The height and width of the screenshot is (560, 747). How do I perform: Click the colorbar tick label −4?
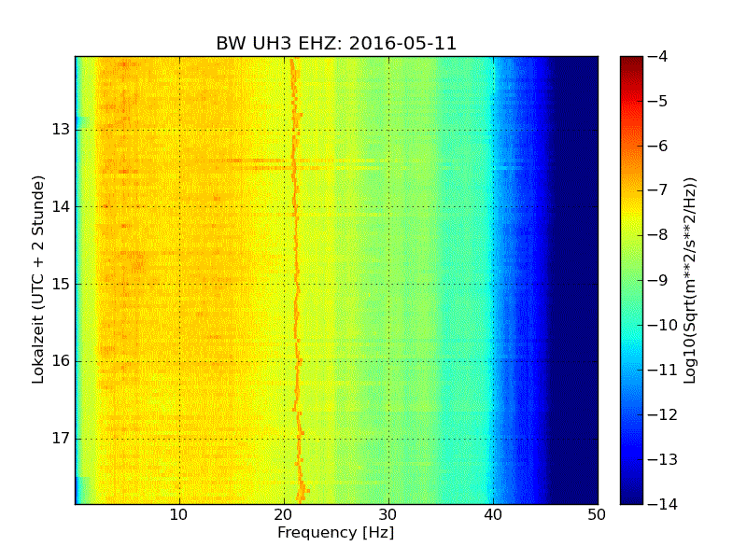coord(657,57)
